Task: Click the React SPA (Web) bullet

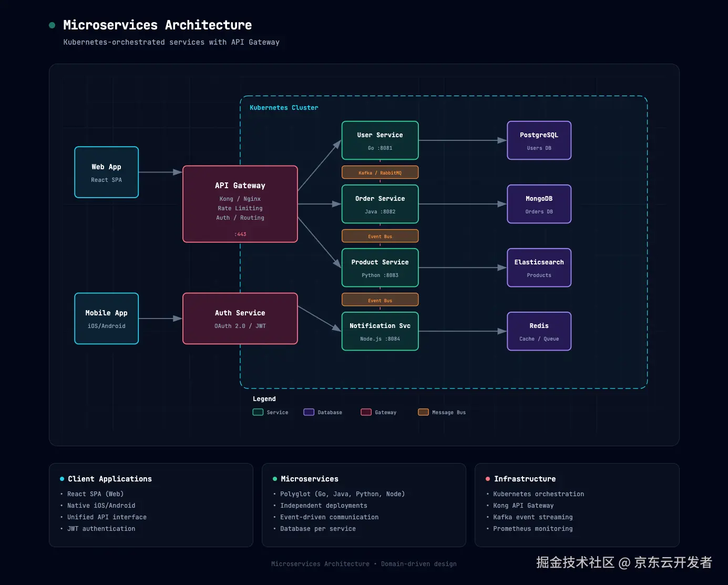Action: [x=95, y=494]
